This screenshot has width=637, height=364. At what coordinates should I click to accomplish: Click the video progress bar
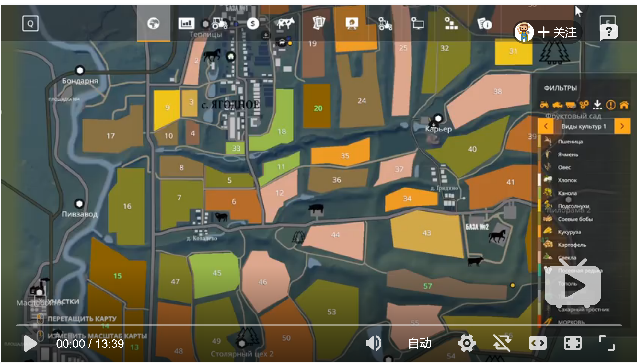[x=319, y=325]
